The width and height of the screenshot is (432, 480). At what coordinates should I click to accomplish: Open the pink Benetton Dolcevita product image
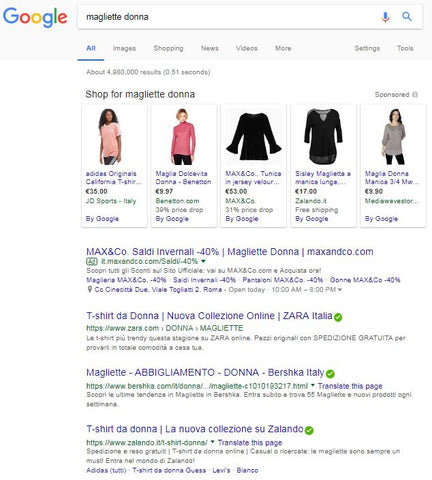(x=183, y=137)
